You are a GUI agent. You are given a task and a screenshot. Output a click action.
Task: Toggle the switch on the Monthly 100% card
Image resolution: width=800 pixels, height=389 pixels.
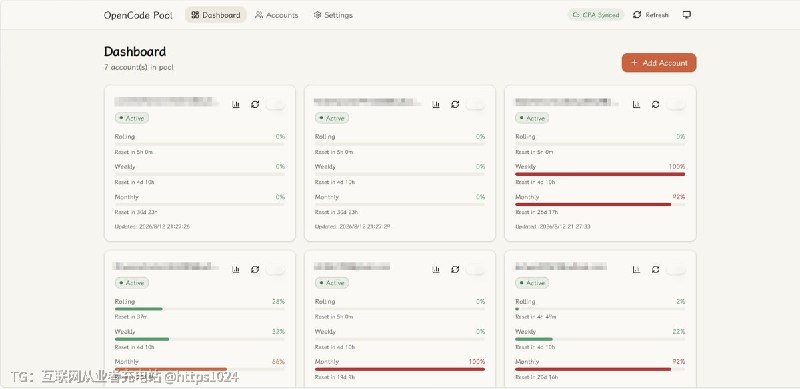[x=476, y=269]
